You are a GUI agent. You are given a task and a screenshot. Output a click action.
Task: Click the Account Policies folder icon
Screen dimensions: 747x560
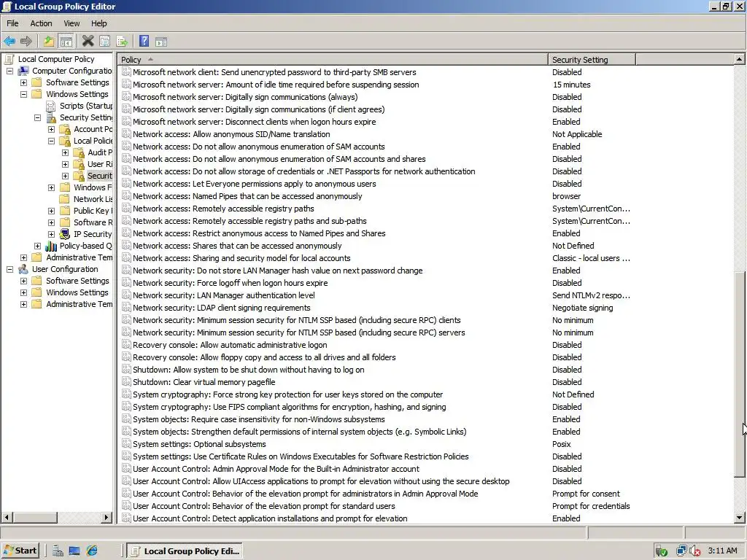click(65, 129)
